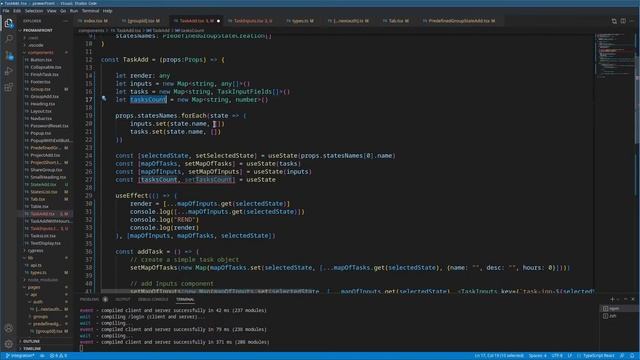The image size is (640, 360).
Task: Open the Extensions view
Action: pos(9,87)
